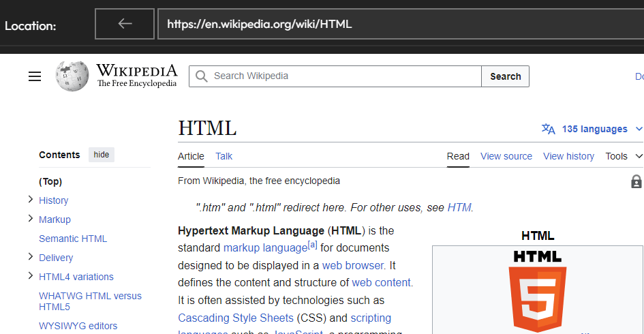Expand the Delivery contents section
Viewport: 644px width, 334px height.
[x=31, y=256]
